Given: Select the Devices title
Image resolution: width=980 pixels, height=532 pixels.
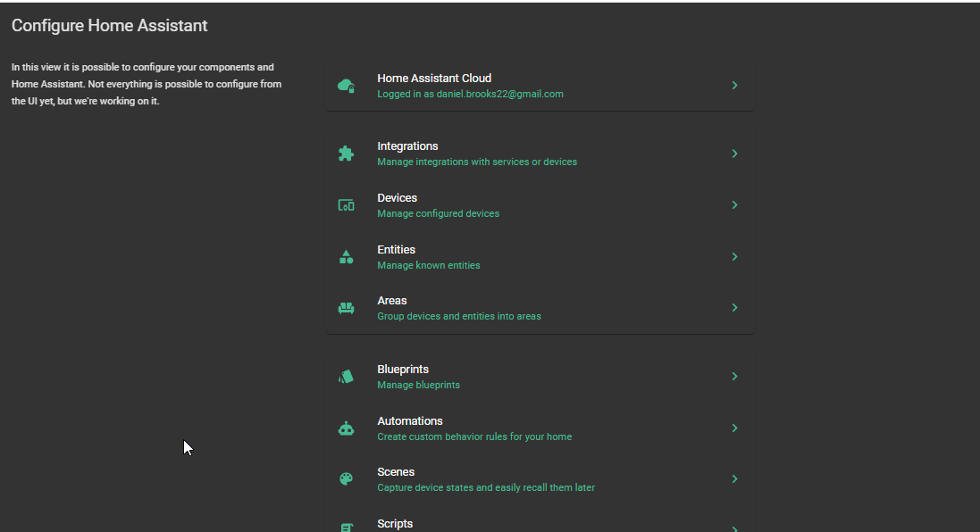Looking at the screenshot, I should pos(397,198).
